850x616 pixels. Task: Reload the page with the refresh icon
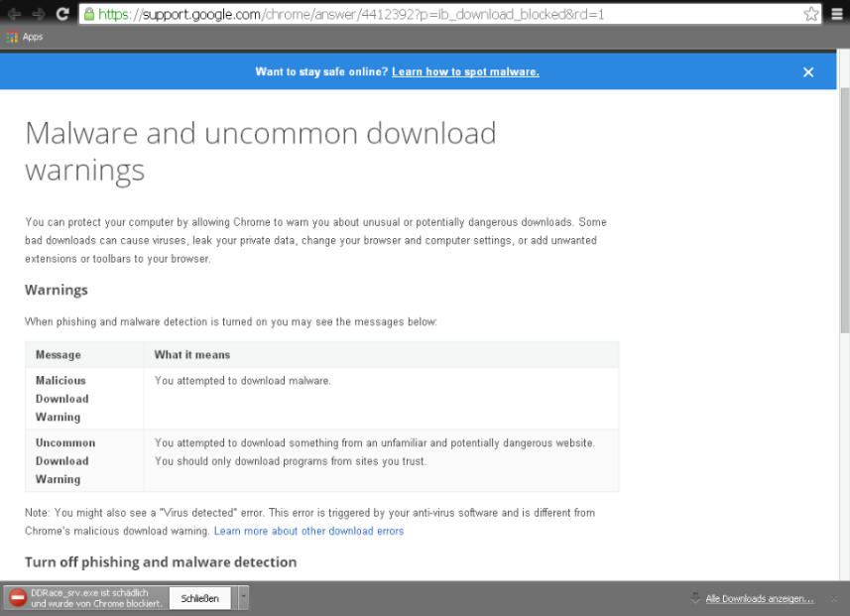pos(62,14)
